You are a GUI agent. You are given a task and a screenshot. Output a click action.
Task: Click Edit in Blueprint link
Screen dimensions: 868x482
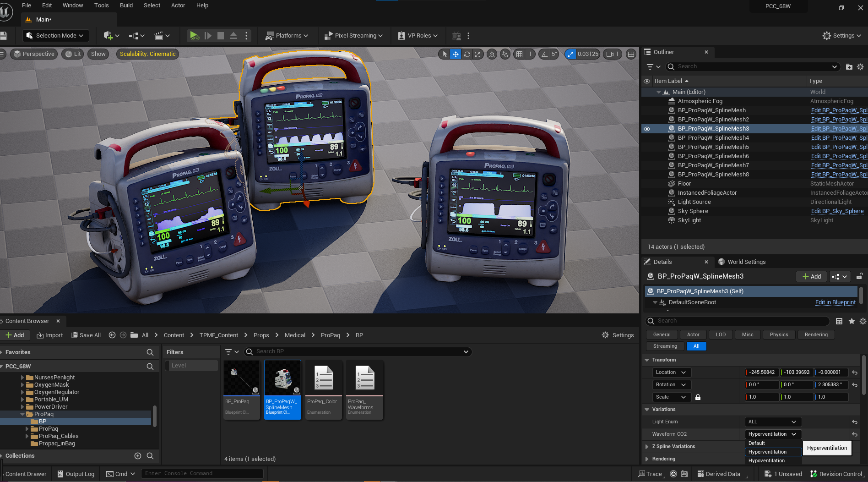click(835, 302)
